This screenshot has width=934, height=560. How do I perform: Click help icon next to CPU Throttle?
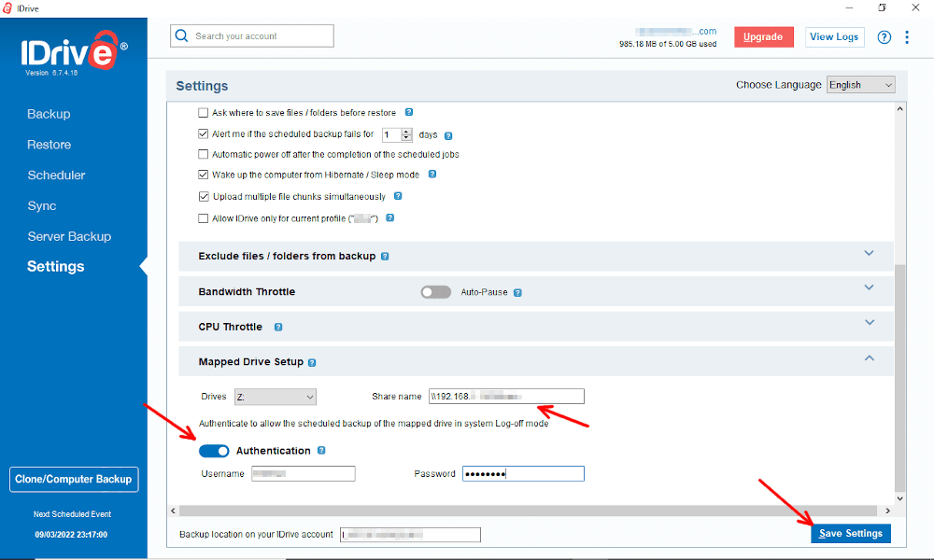point(278,328)
